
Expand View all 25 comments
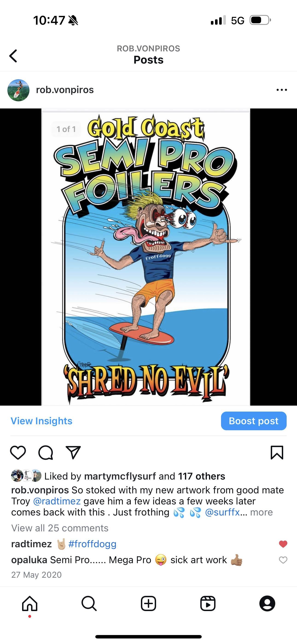tap(60, 528)
